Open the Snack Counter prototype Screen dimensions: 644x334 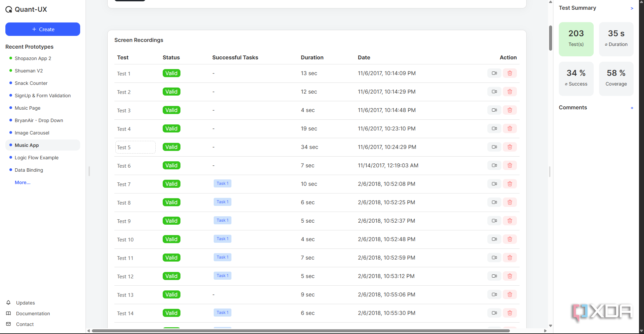point(31,83)
